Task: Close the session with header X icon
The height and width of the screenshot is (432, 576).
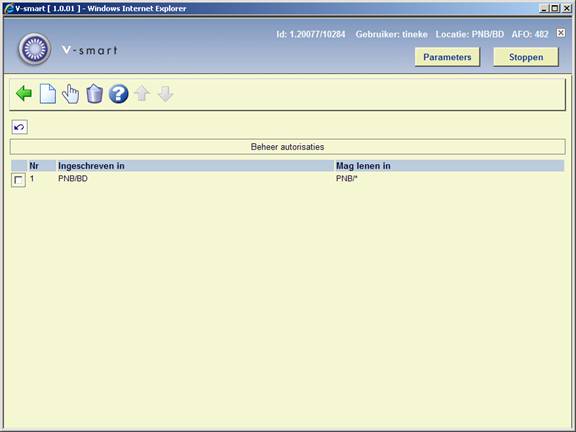Action: [x=561, y=33]
